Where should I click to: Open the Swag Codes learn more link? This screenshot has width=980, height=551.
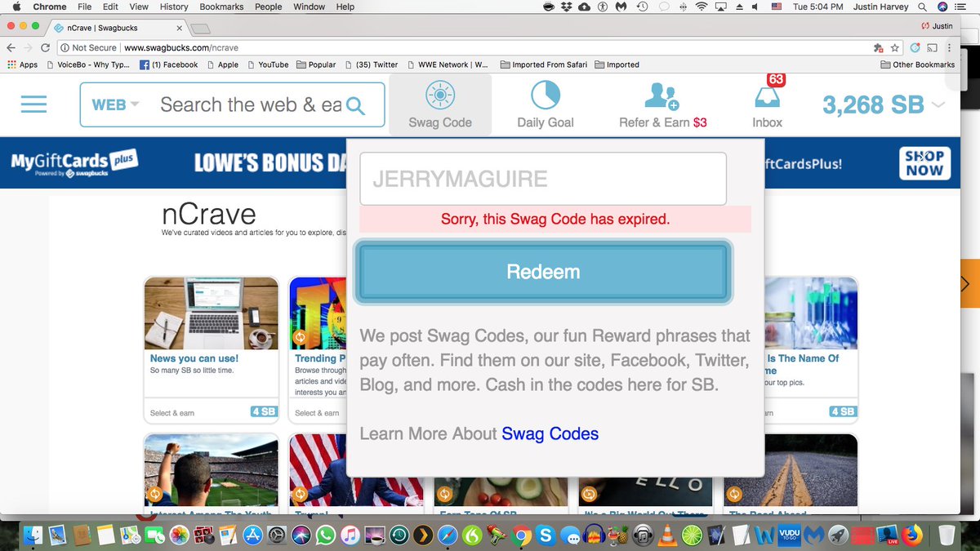pyautogui.click(x=550, y=433)
